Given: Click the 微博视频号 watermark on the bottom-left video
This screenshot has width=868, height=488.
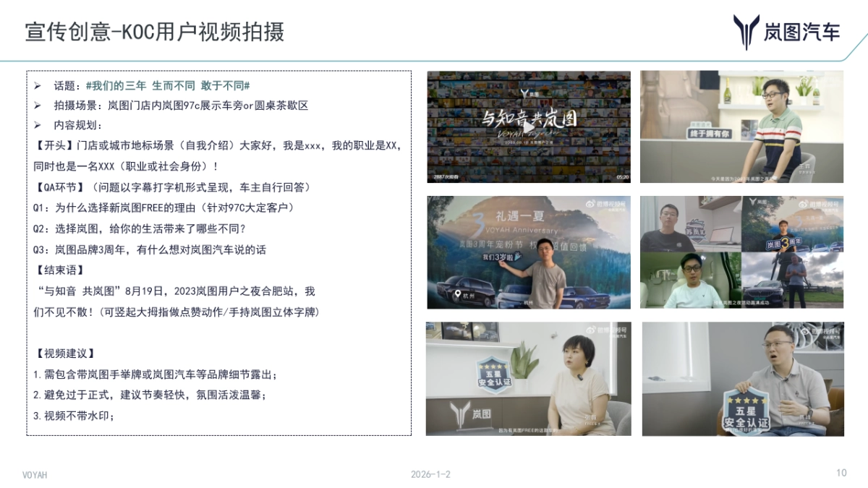Looking at the screenshot, I should click(x=605, y=329).
